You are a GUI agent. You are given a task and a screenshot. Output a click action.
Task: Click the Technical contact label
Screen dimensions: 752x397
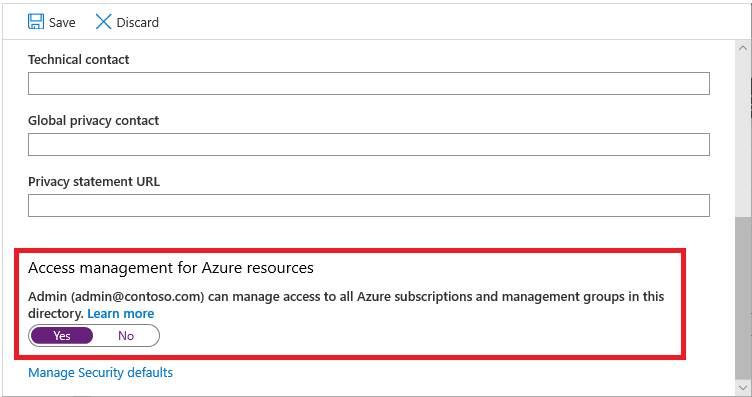pos(79,59)
